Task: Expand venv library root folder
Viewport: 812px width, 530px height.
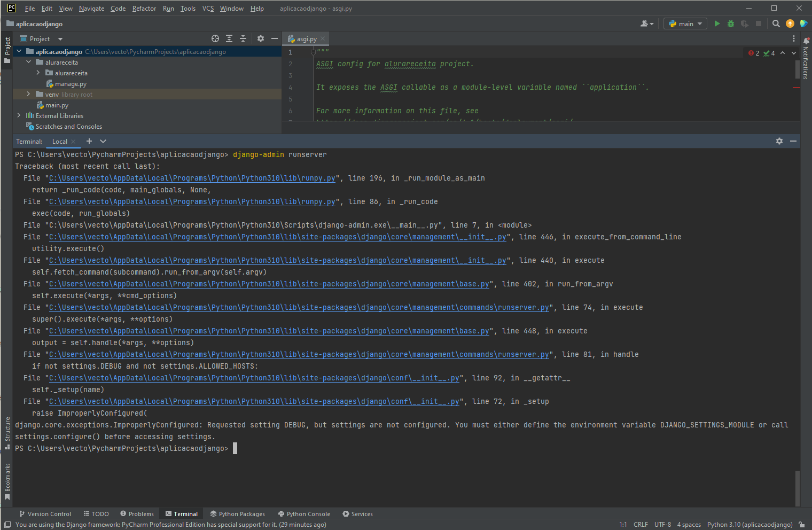Action: (29, 94)
